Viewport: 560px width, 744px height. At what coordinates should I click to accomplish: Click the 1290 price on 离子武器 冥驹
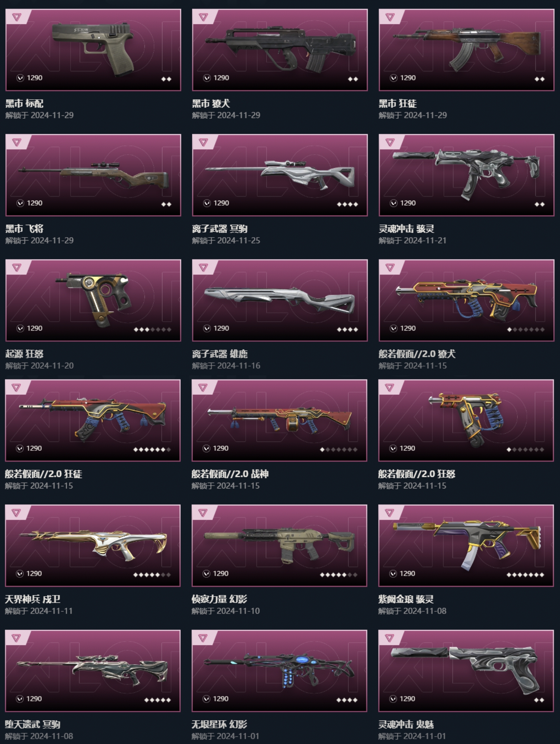pyautogui.click(x=221, y=203)
